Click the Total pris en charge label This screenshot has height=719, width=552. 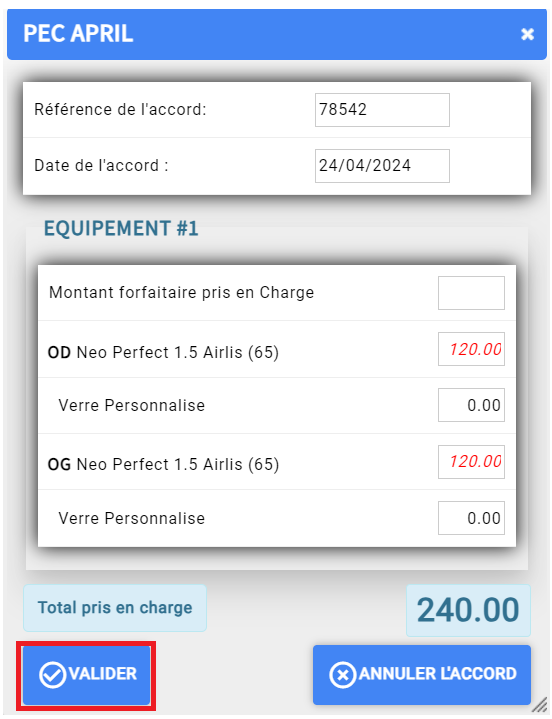click(115, 608)
